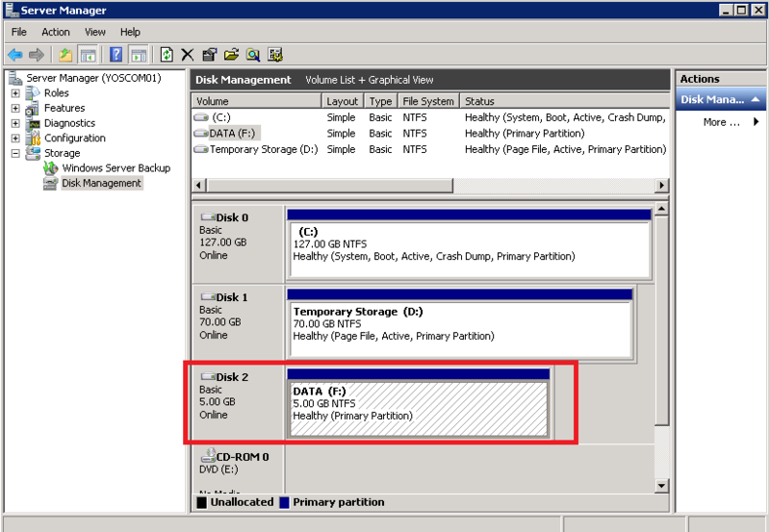Click the gray Forward arrow in toolbar
Viewport: 770px width, 532px height.
[37, 55]
